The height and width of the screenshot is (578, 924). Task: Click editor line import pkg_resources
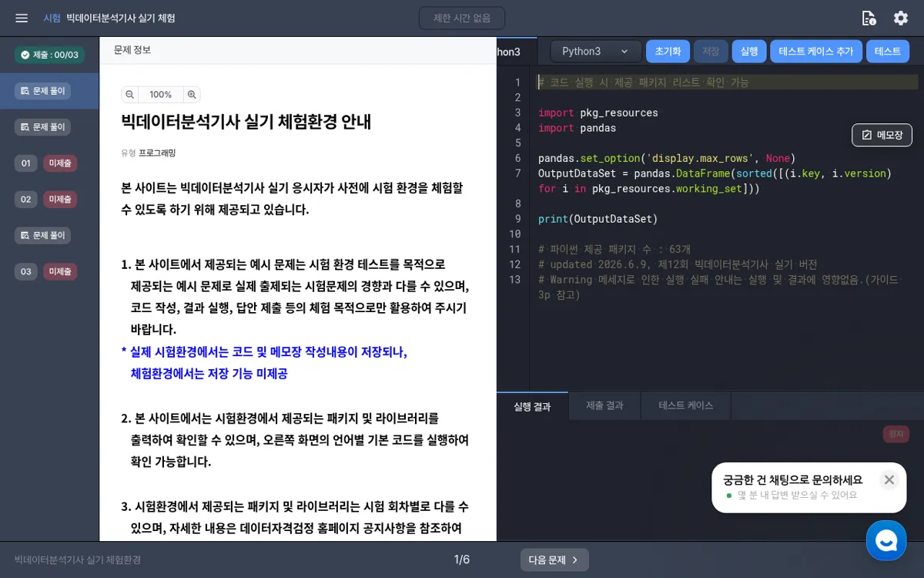pyautogui.click(x=598, y=113)
